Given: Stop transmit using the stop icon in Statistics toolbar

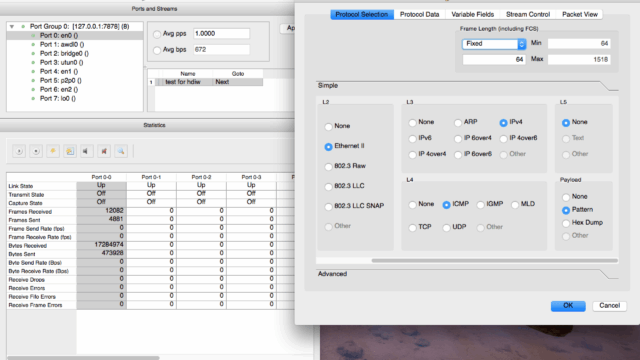Looking at the screenshot, I should (36, 151).
